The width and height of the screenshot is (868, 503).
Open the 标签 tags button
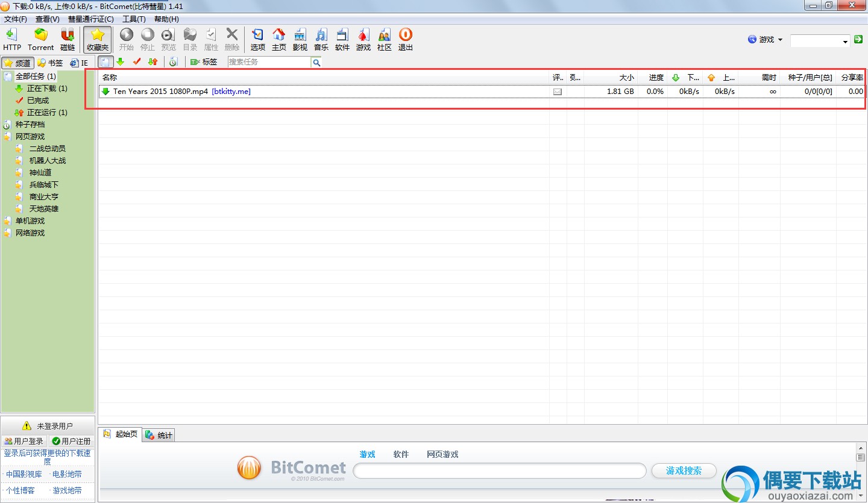203,62
